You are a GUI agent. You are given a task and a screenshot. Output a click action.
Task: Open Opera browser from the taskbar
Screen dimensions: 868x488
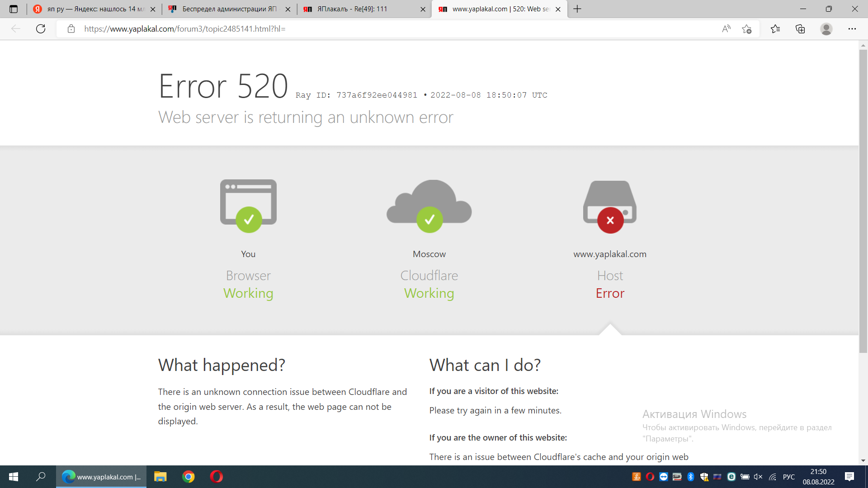coord(217,477)
